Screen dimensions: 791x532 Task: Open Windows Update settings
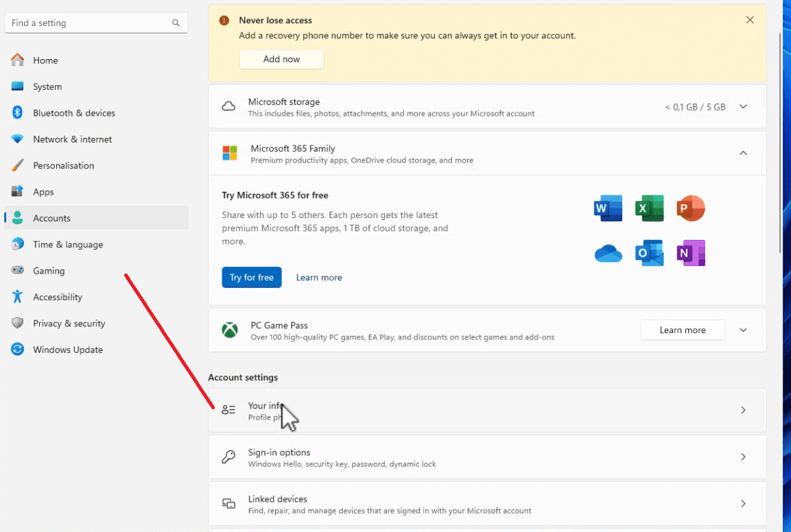pos(96,349)
